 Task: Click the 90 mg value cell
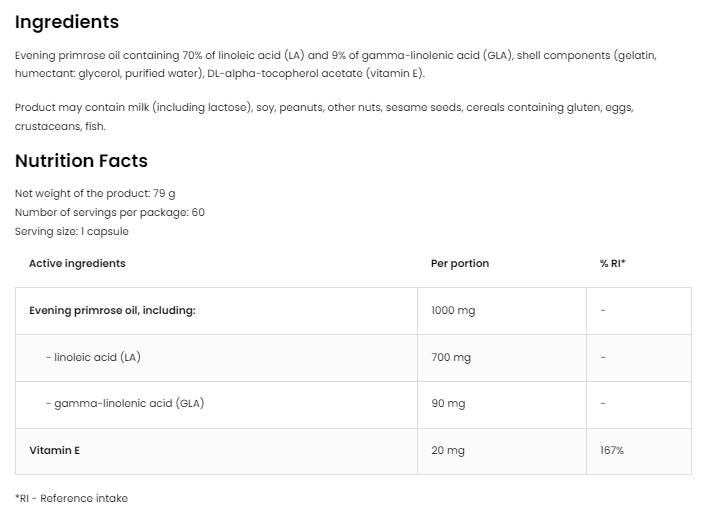click(x=448, y=403)
